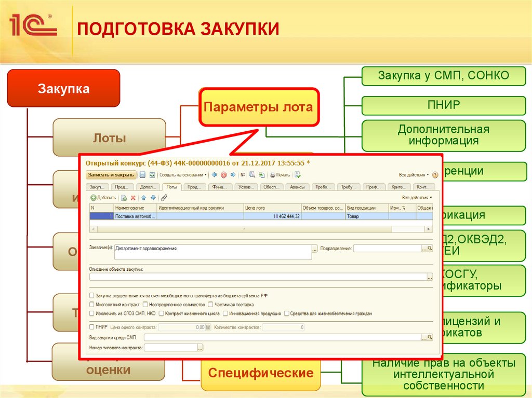Viewport: 532px width, 398px height.
Task: Enable the ПНИР checkbox
Action: pos(92,327)
